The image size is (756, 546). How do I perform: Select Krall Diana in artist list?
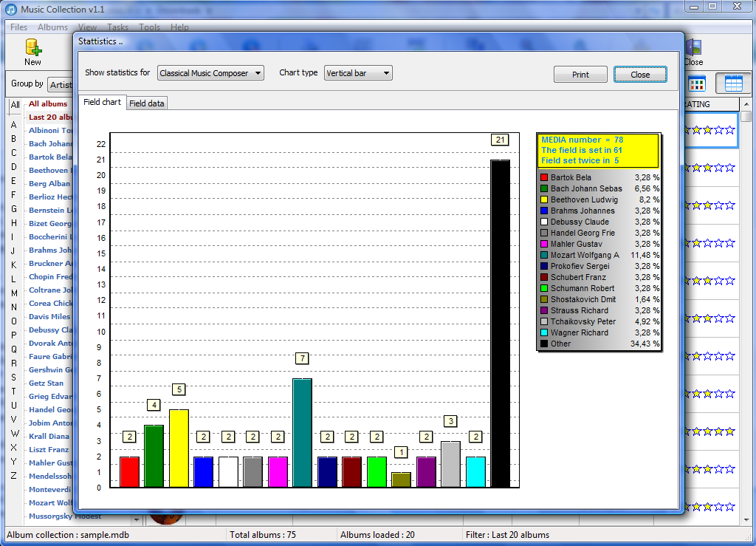coord(49,436)
